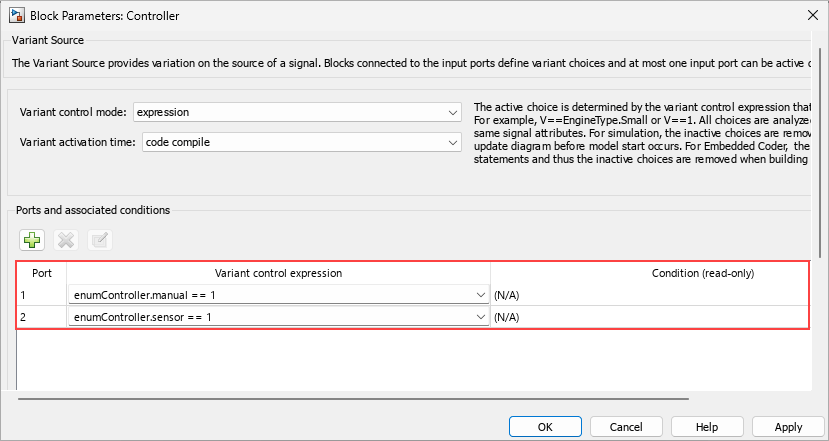Expand the enumController.sensor expression dropdown arrow
Screen dimensions: 829x441
(481, 317)
